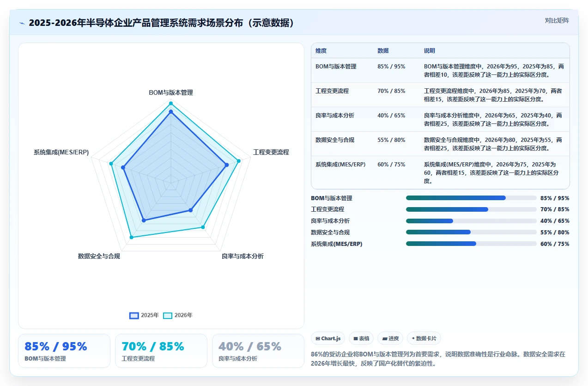588x386 pixels.
Task: Click the lightning icon beside the title
Action: (22, 23)
